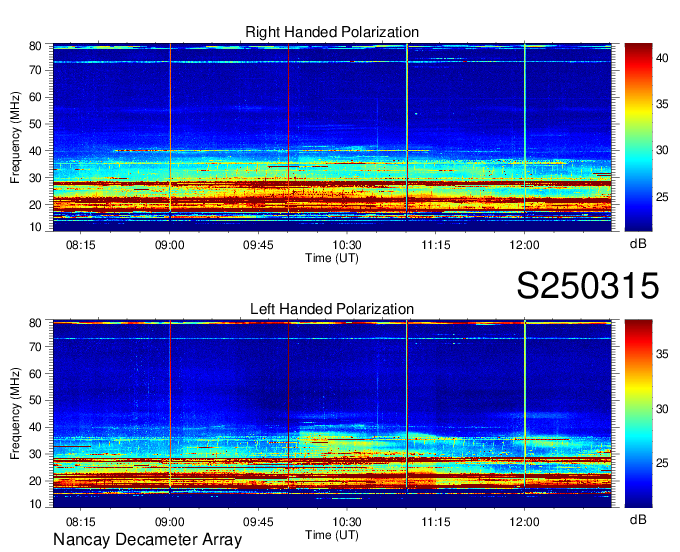680x552 pixels.
Task: Click the 09:45 time tick of Left Handed plot
Action: 258,521
